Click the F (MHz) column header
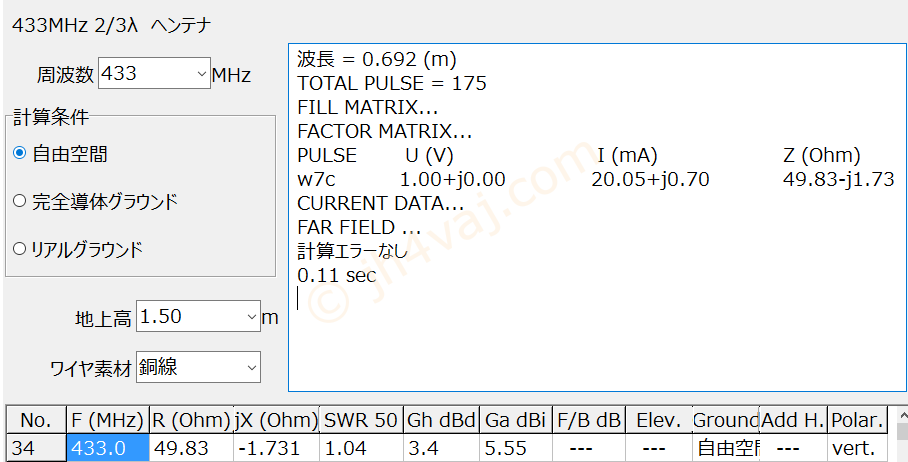Image resolution: width=908 pixels, height=462 pixels. pyautogui.click(x=108, y=420)
